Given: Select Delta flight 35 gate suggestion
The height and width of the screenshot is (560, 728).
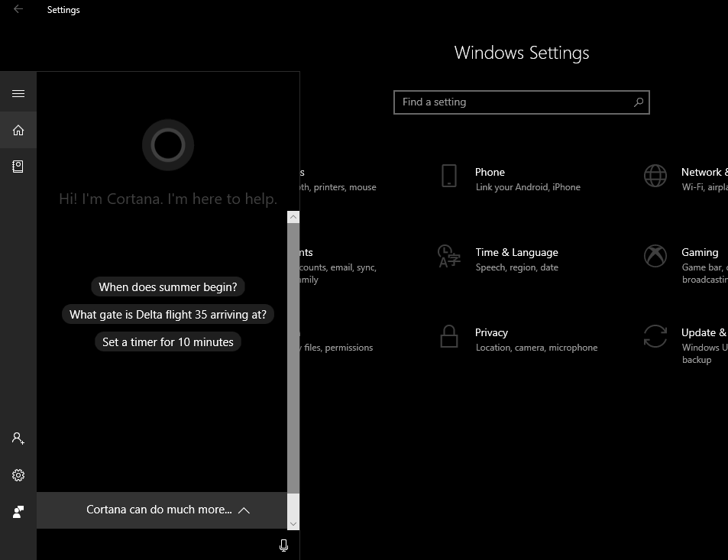Looking at the screenshot, I should point(168,314).
